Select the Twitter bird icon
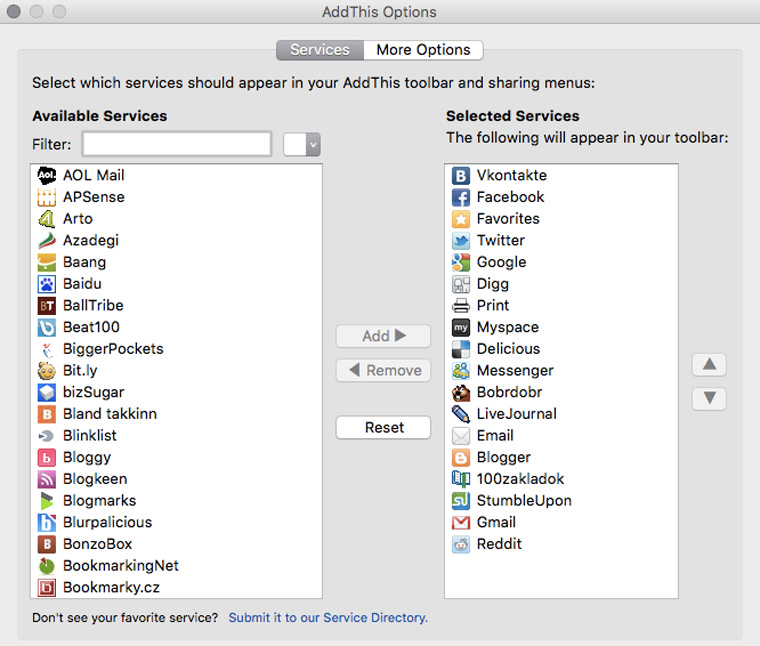 click(x=460, y=240)
